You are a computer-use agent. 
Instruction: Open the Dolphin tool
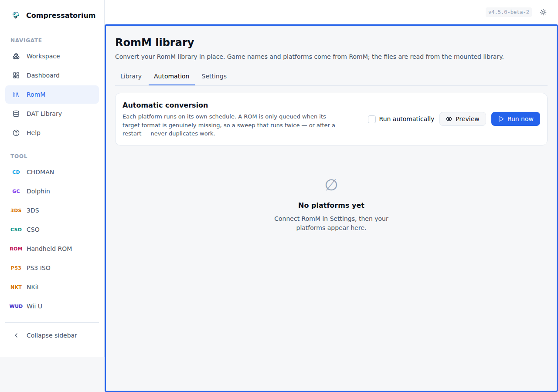click(x=52, y=191)
